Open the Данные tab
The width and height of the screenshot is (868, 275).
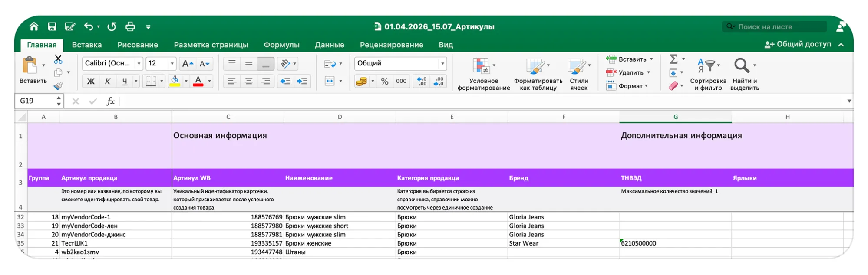click(330, 45)
